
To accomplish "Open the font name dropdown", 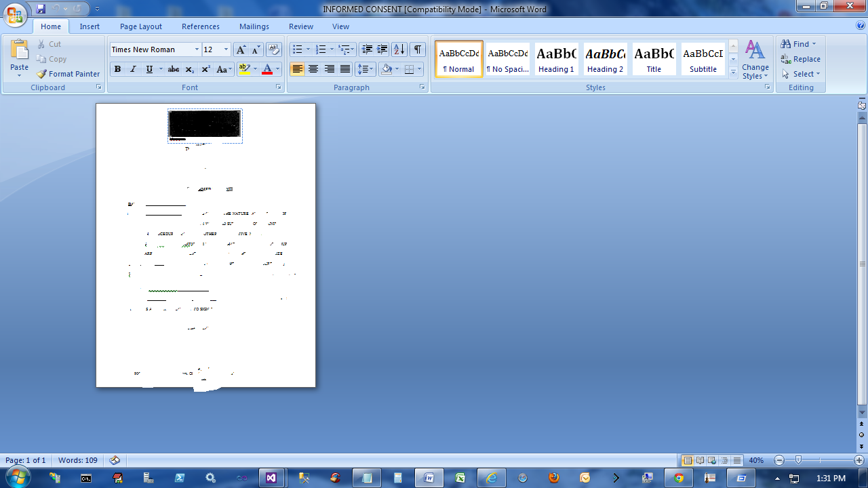I will (x=197, y=49).
